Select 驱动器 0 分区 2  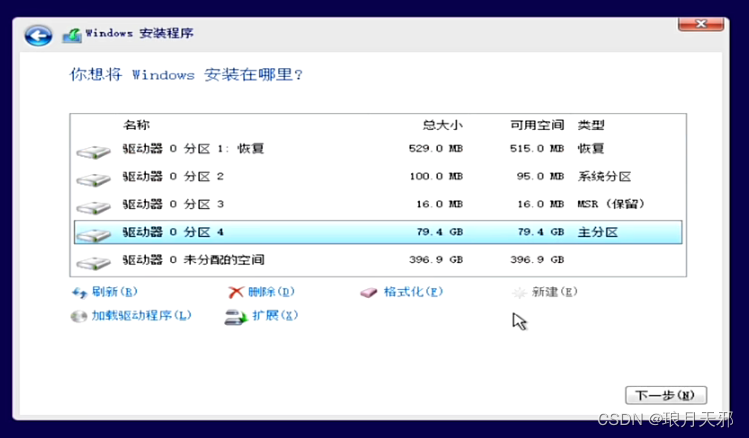[378, 176]
